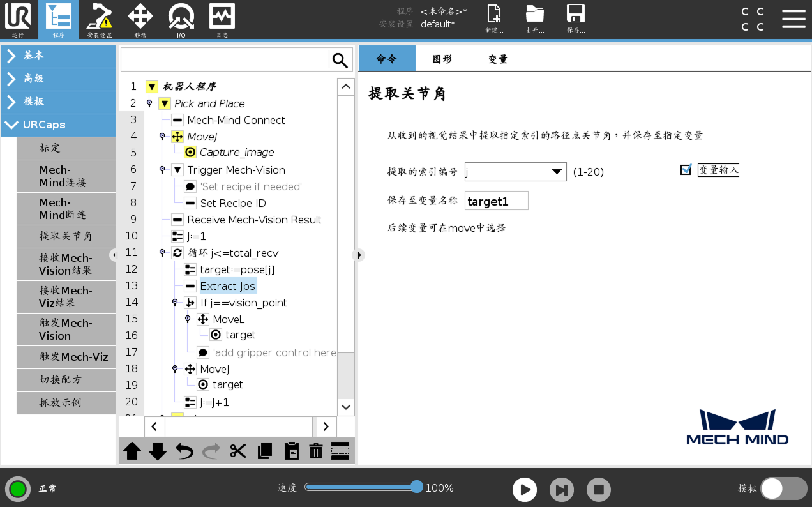812x507 pixels.
Task: Switch to the 图形 tab
Action: (x=442, y=59)
